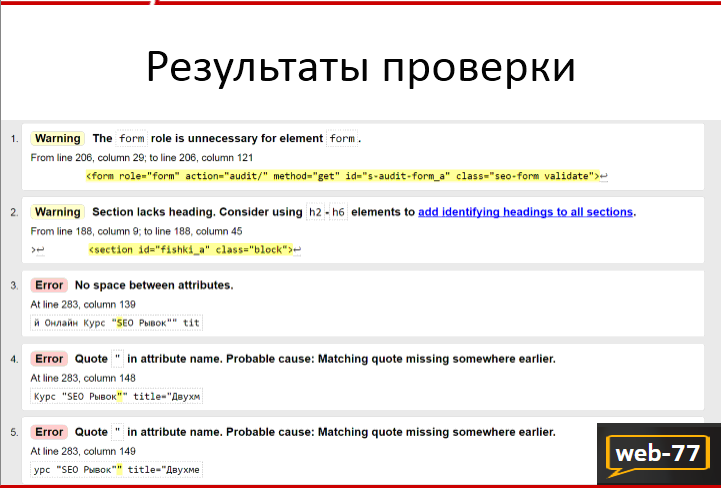Click the highlighted form role code snippet
The width and height of the screenshot is (721, 488).
tap(343, 176)
